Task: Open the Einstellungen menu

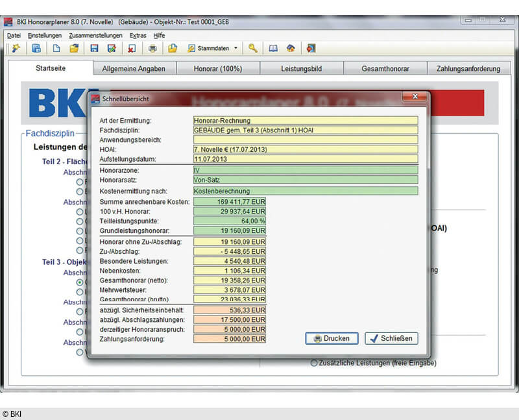Action: click(45, 36)
